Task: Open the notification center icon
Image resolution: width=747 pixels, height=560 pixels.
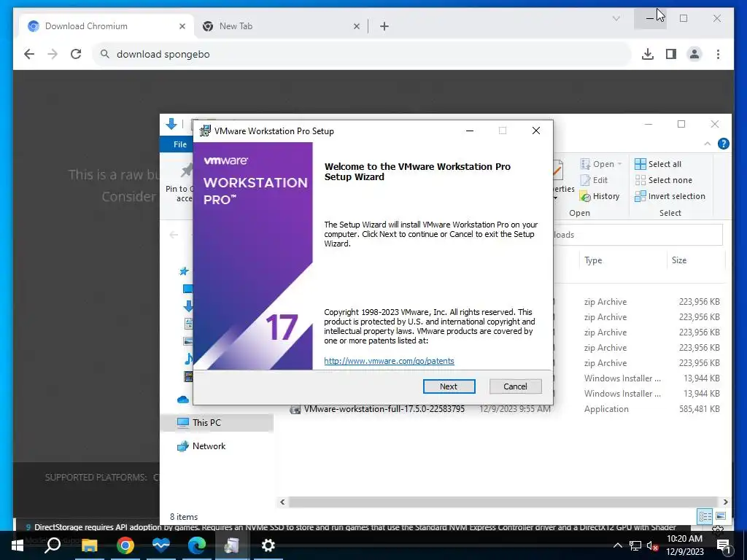Action: [x=723, y=545]
